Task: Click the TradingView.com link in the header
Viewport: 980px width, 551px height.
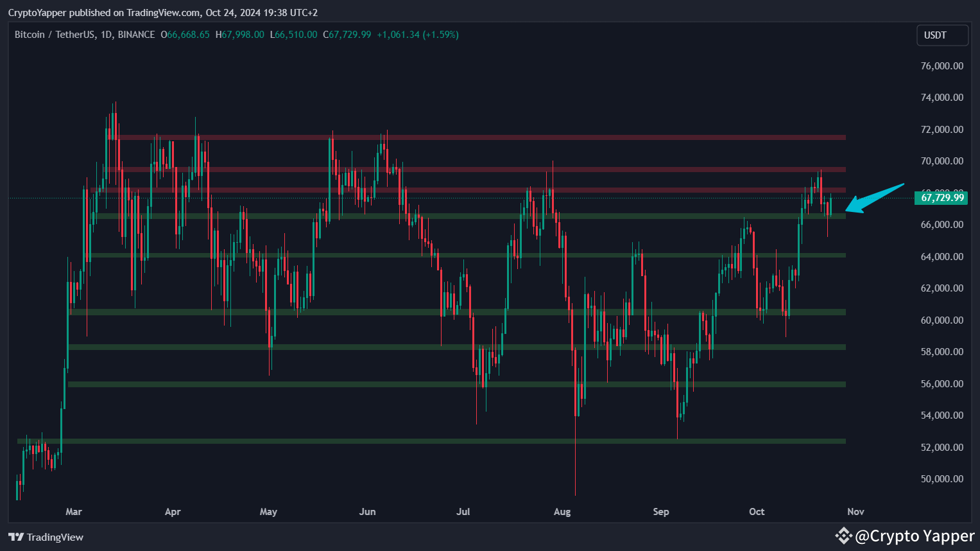Action: pos(163,12)
